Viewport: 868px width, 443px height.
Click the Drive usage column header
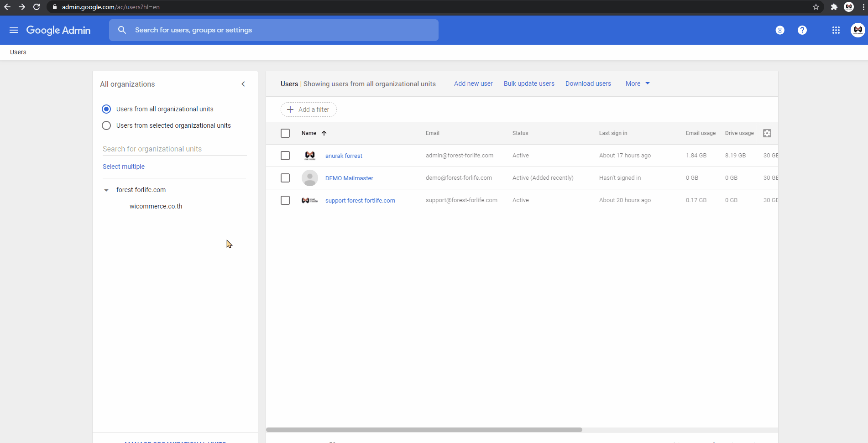[x=739, y=133]
